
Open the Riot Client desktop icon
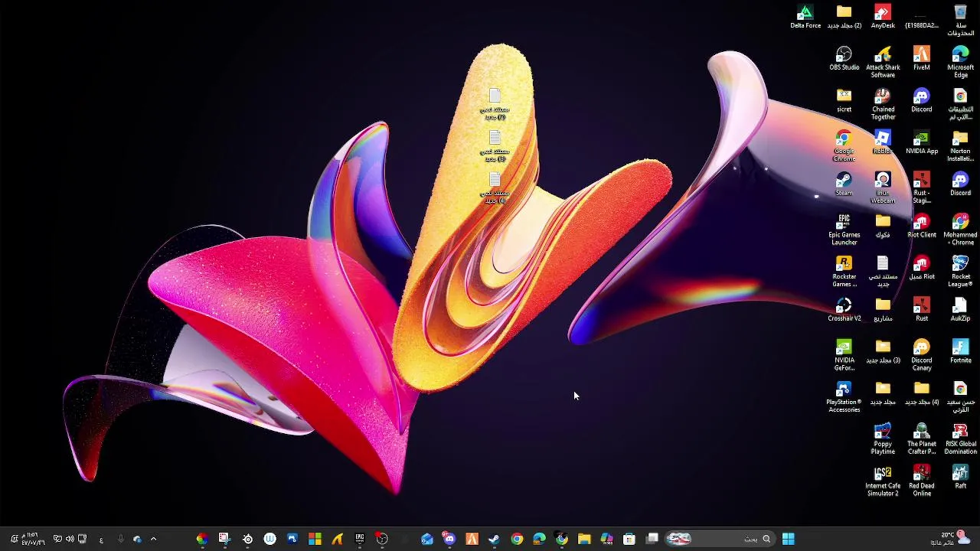pos(922,227)
